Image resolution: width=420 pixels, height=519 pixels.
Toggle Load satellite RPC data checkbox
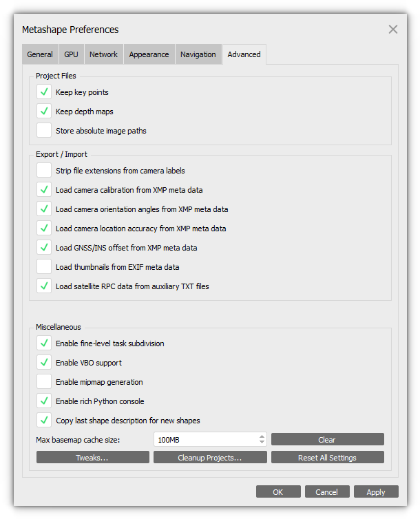pyautogui.click(x=44, y=286)
